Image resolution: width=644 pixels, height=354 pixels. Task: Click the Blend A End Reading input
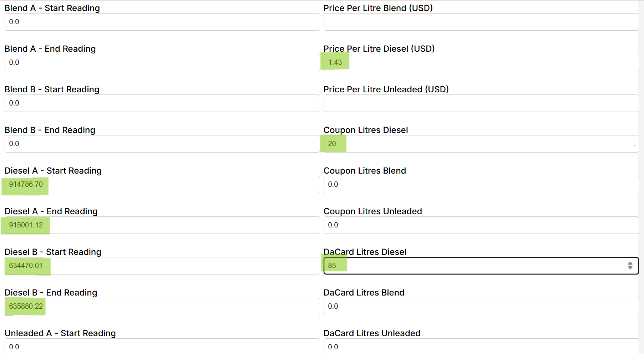pos(162,63)
